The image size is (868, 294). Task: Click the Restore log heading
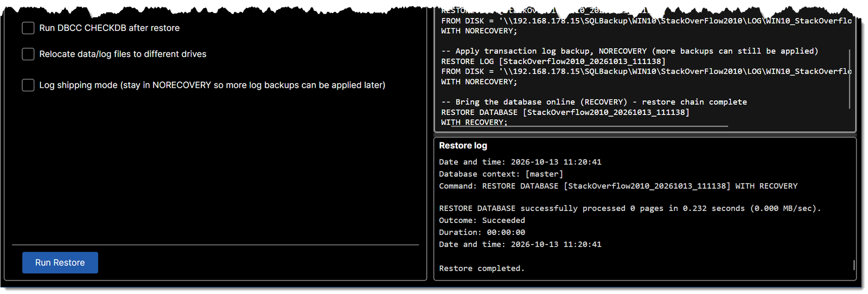pyautogui.click(x=463, y=146)
